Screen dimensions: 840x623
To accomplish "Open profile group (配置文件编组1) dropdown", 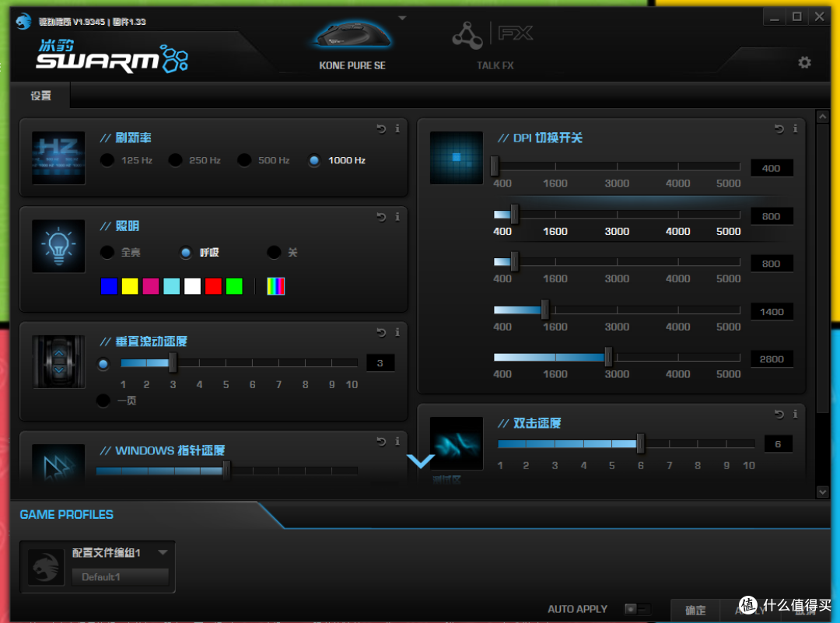I will pyautogui.click(x=163, y=552).
